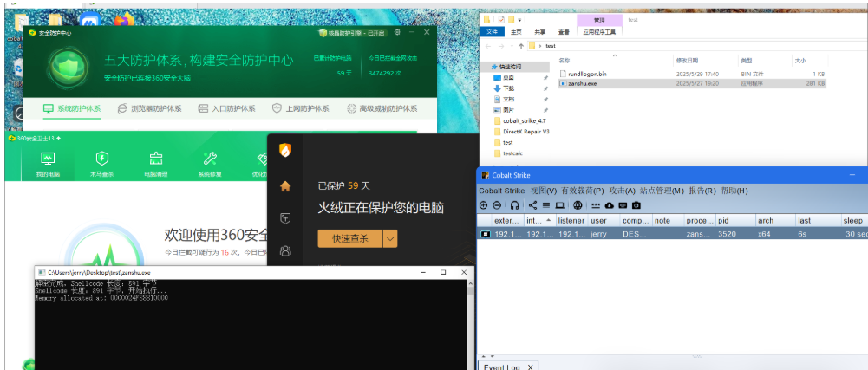Open the 查看 ribbon tab in Explorer
This screenshot has width=868, height=370.
(564, 32)
